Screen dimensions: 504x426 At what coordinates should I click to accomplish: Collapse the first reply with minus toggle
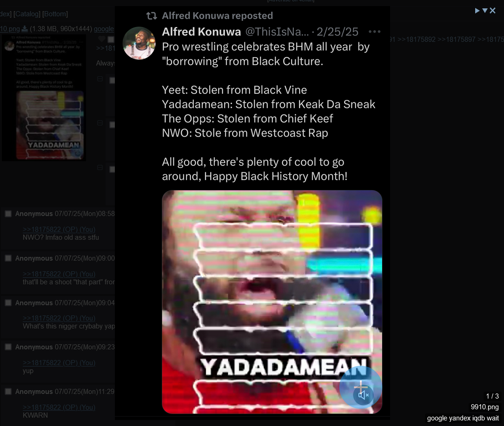[x=100, y=79]
